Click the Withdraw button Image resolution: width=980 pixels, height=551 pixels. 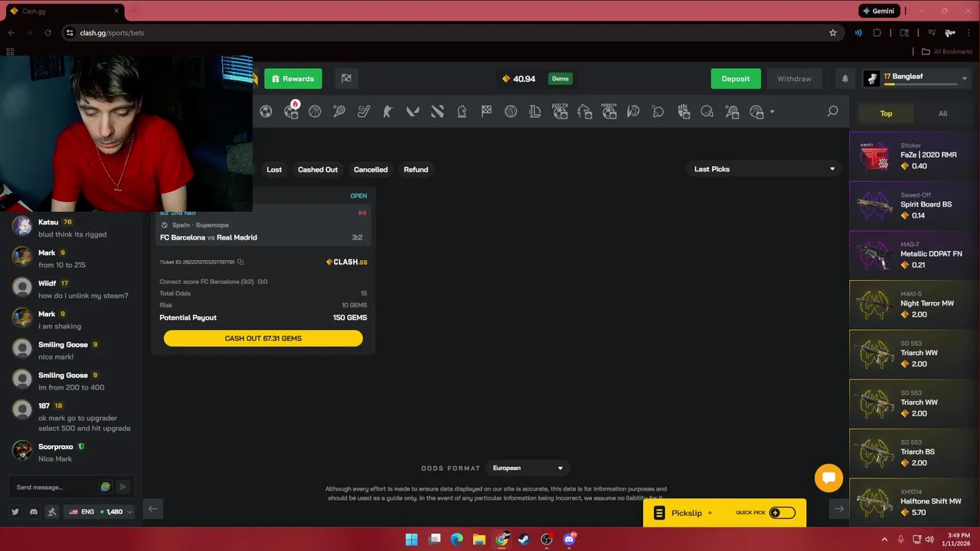(794, 79)
